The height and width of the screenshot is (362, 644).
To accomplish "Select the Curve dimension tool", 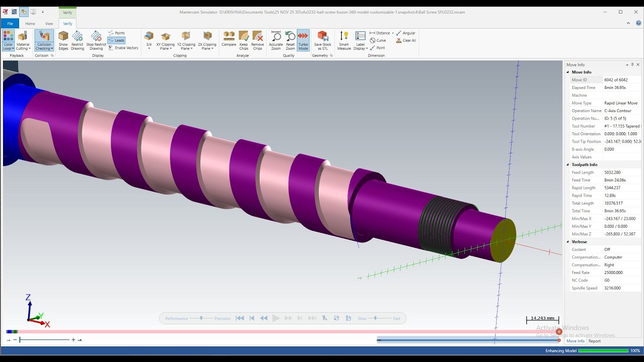I will (378, 41).
